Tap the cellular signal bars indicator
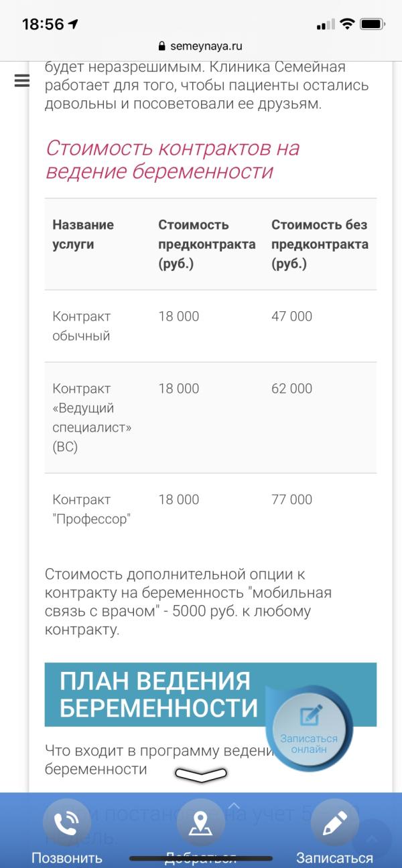 [x=325, y=25]
